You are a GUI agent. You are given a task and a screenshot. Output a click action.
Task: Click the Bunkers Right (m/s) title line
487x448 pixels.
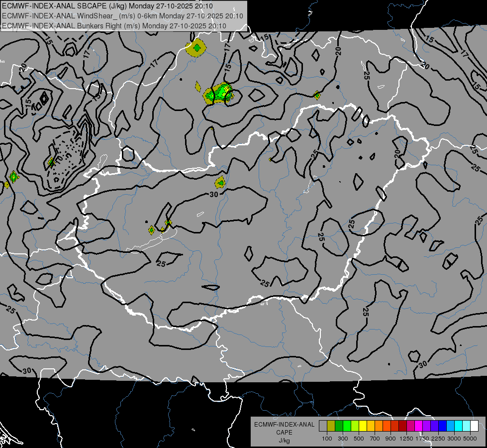114,26
